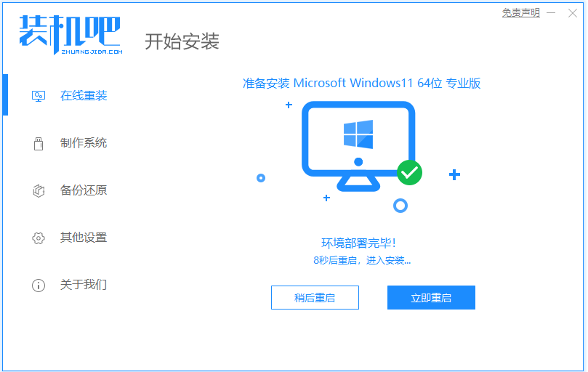This screenshot has height=372, width=588.
Task: Switch to 备份还原 section
Action: [84, 190]
